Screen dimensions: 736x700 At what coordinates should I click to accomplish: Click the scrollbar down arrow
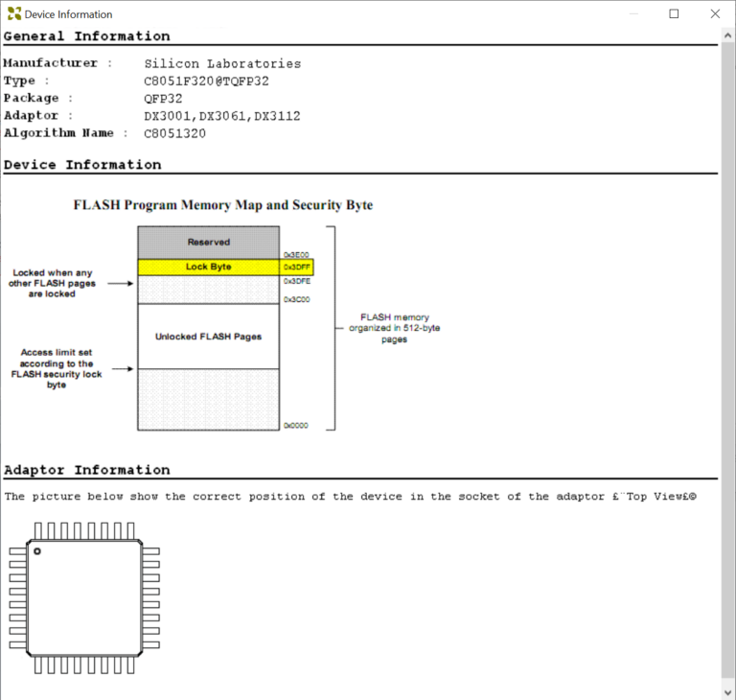727,691
